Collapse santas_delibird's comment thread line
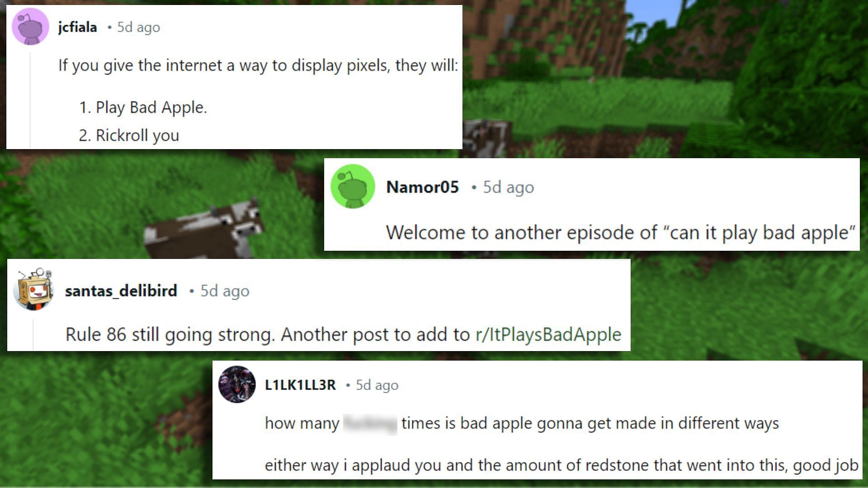 33,334
